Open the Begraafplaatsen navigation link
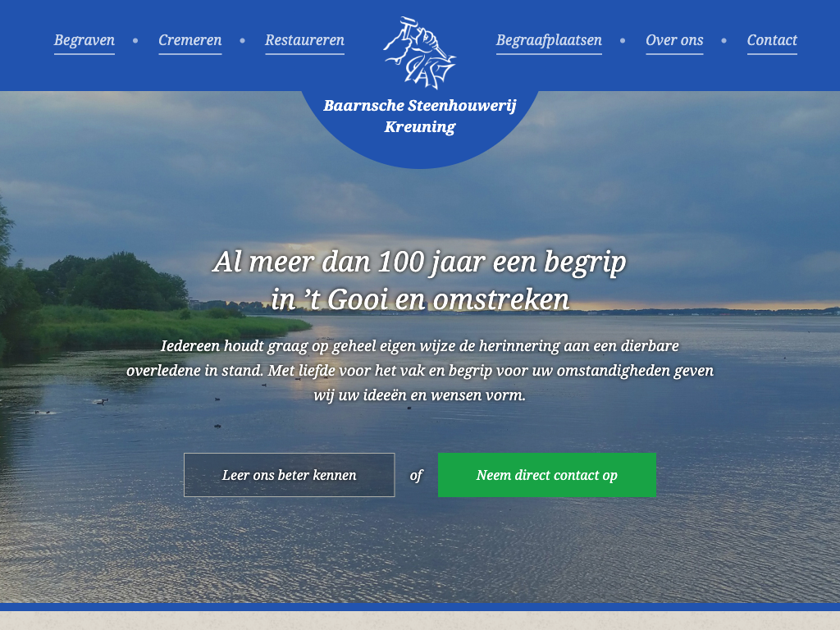Screen dimensions: 840x630 coord(549,40)
